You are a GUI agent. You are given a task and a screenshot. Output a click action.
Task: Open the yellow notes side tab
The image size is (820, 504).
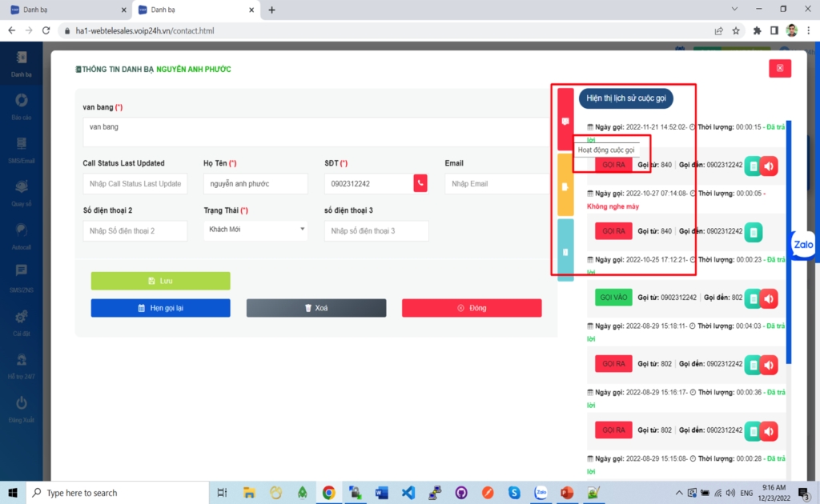(565, 185)
